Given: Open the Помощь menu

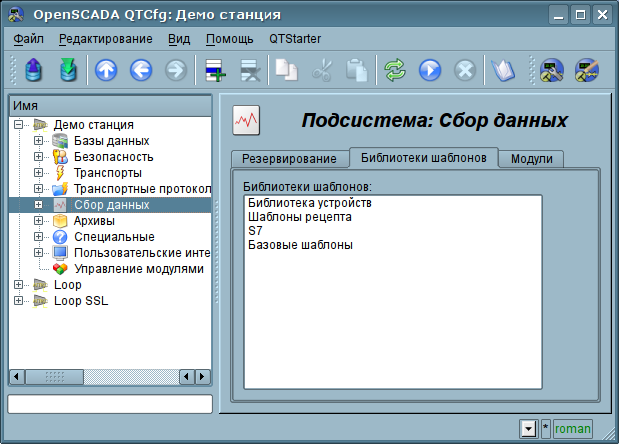Looking at the screenshot, I should (x=230, y=39).
